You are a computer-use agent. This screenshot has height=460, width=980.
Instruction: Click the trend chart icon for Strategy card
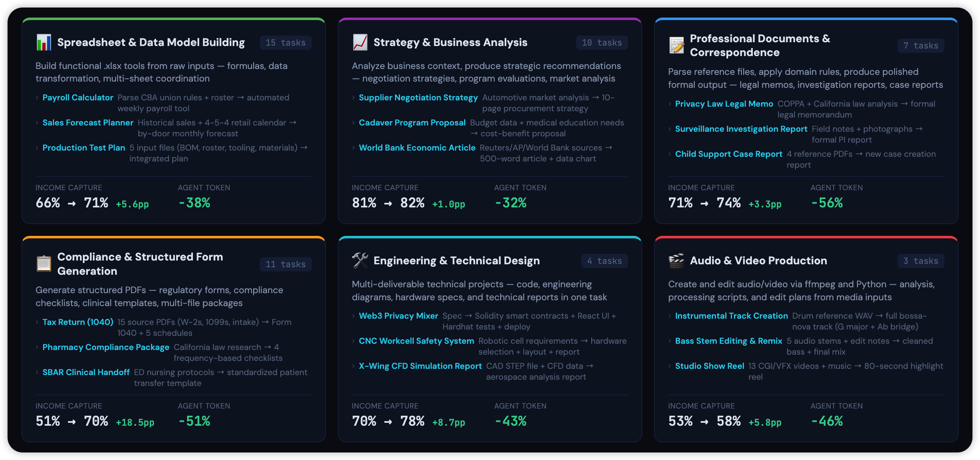point(360,43)
